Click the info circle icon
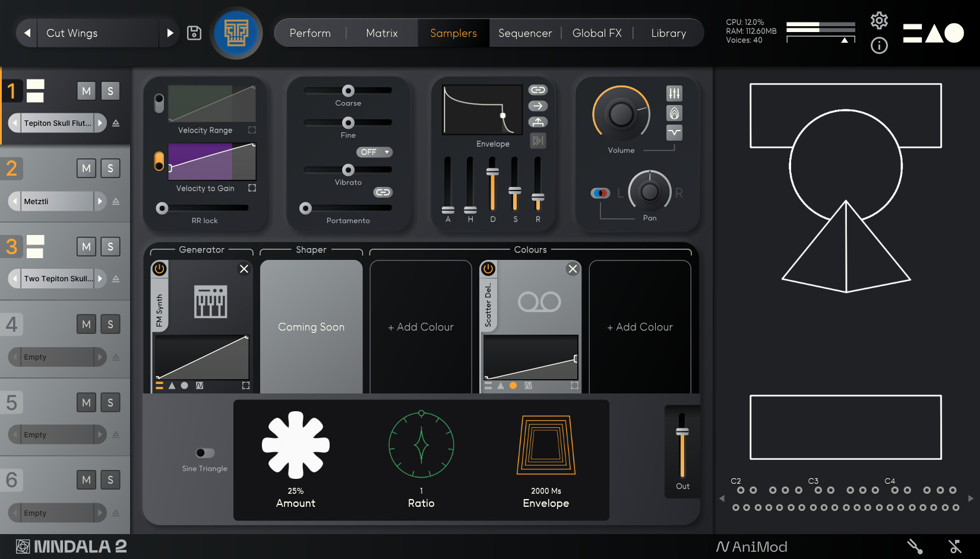The width and height of the screenshot is (980, 559). coord(879,46)
